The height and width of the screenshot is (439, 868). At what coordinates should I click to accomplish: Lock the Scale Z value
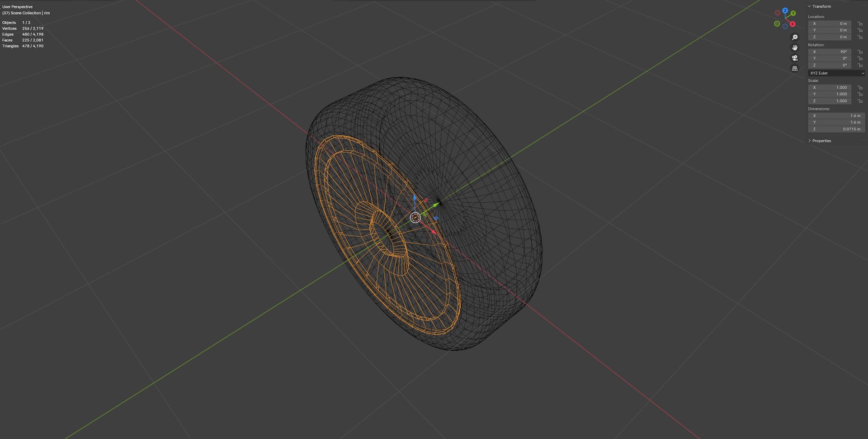[860, 101]
